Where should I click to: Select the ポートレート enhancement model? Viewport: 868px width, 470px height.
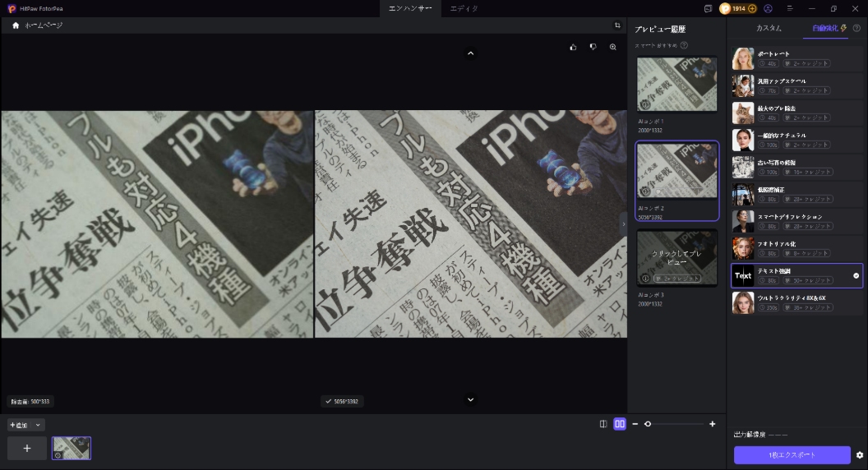(797, 58)
